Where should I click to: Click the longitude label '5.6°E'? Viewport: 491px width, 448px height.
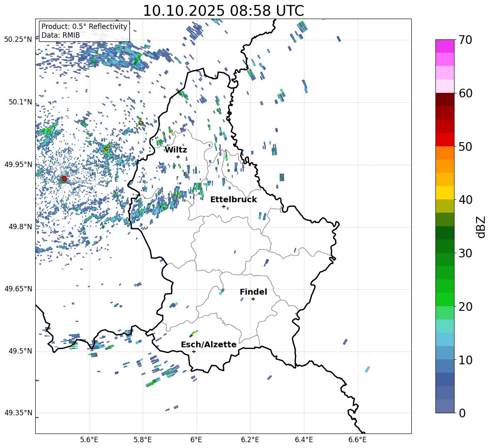coord(89,440)
